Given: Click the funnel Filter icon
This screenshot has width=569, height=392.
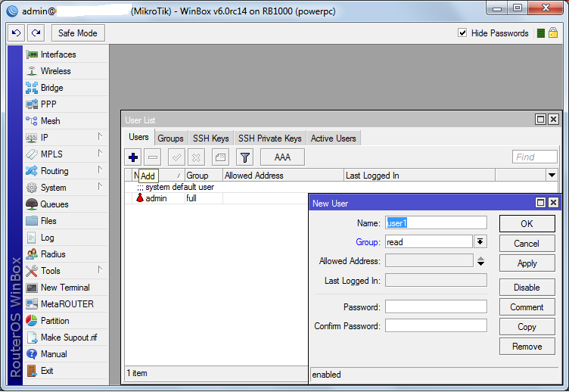Looking at the screenshot, I should [x=245, y=157].
